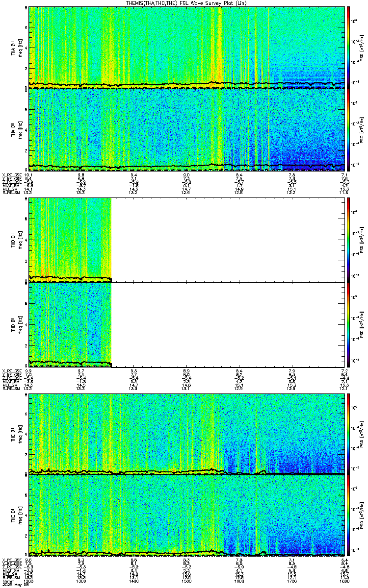Click the THD B⊥ spectrogram data region
This screenshot has width=368, height=588.
click(x=70, y=239)
